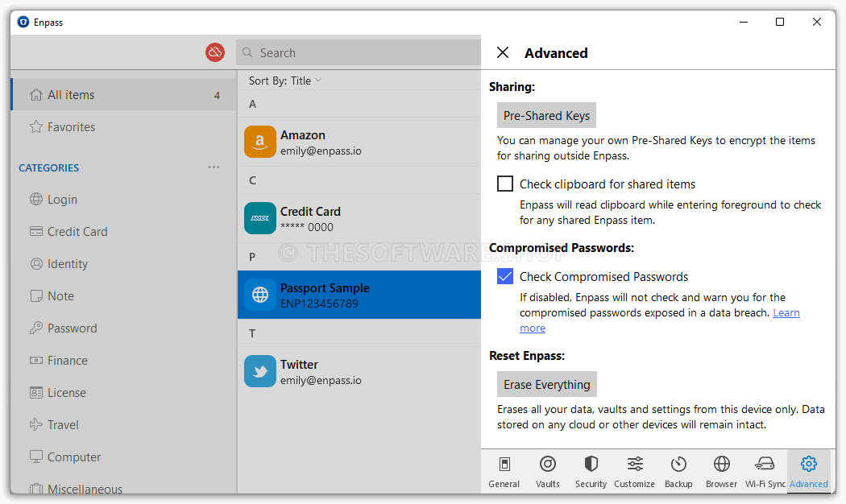Click the Twitter bird icon
Viewport: 846px width, 504px height.
tap(260, 371)
